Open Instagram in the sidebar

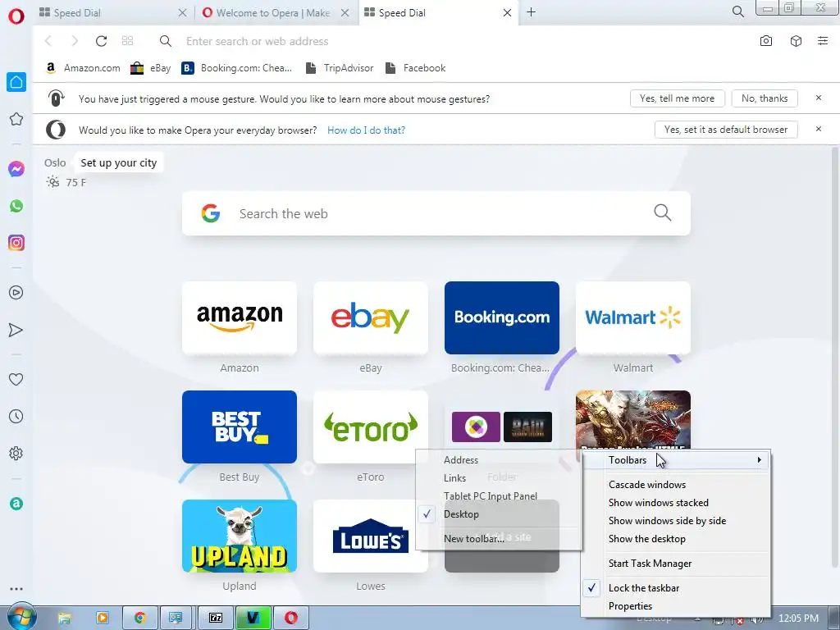pyautogui.click(x=16, y=243)
